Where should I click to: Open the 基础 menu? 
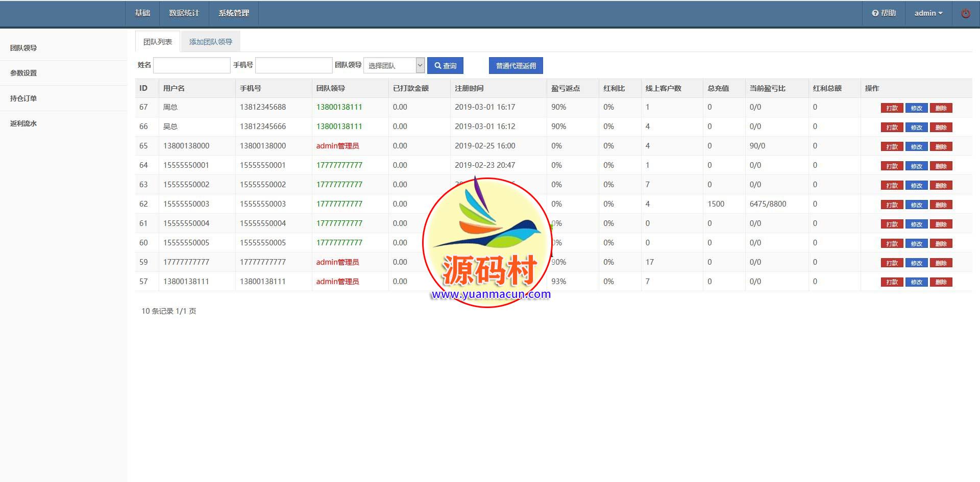pos(142,13)
